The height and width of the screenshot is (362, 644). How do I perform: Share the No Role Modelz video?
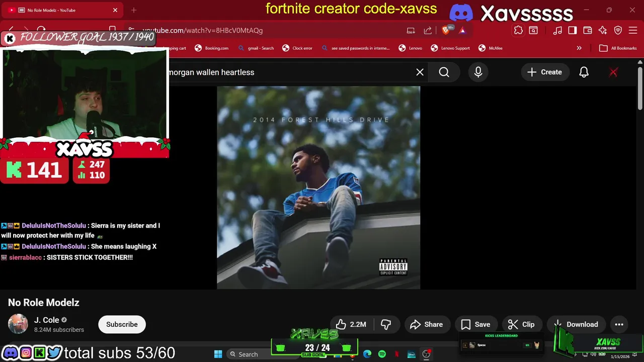click(x=426, y=324)
